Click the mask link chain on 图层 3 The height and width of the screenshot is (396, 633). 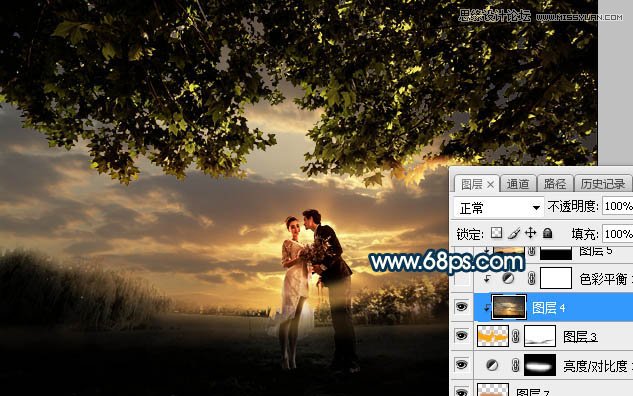click(x=516, y=336)
